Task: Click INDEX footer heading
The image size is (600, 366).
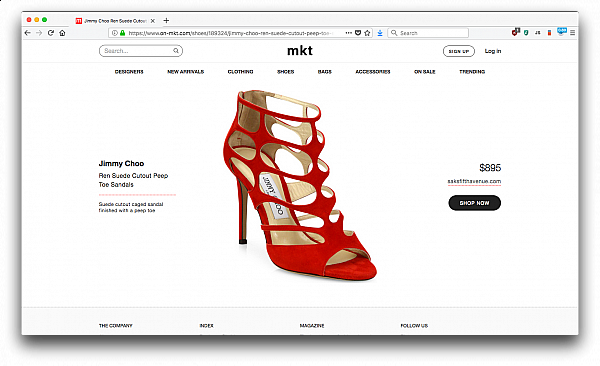Action: click(x=207, y=325)
